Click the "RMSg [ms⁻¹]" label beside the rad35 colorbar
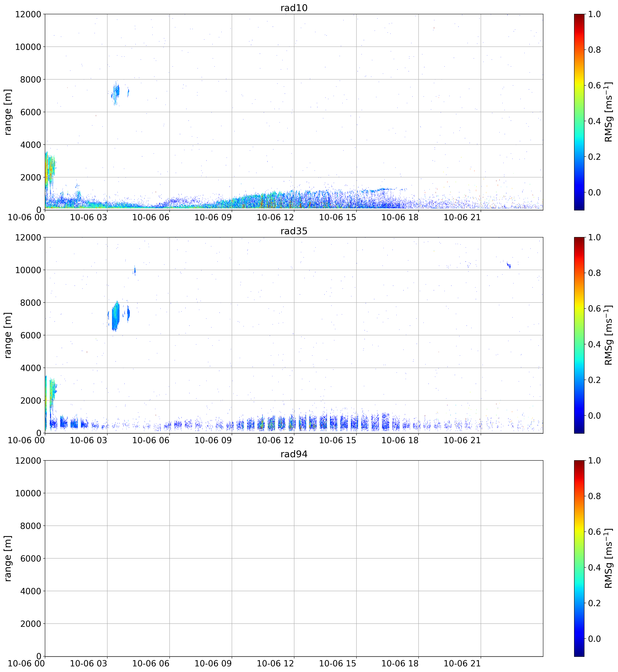This screenshot has width=618, height=672. pyautogui.click(x=609, y=335)
